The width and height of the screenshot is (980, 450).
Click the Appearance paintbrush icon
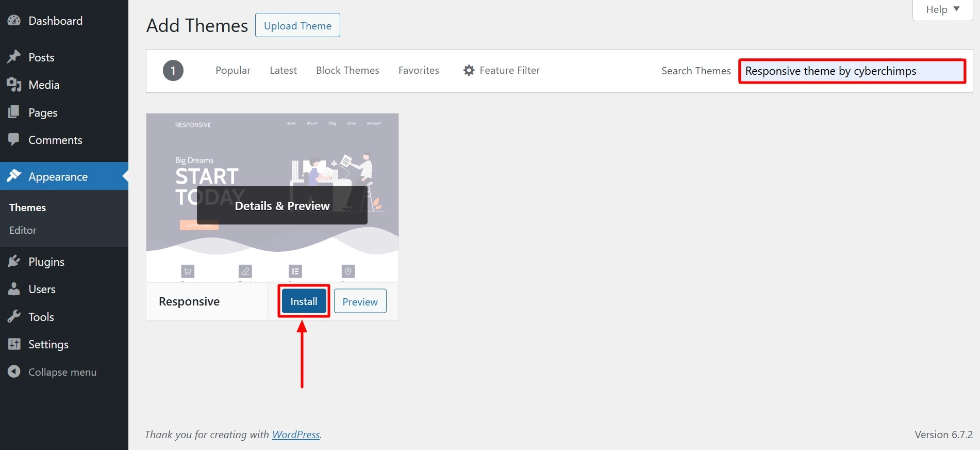pyautogui.click(x=14, y=176)
